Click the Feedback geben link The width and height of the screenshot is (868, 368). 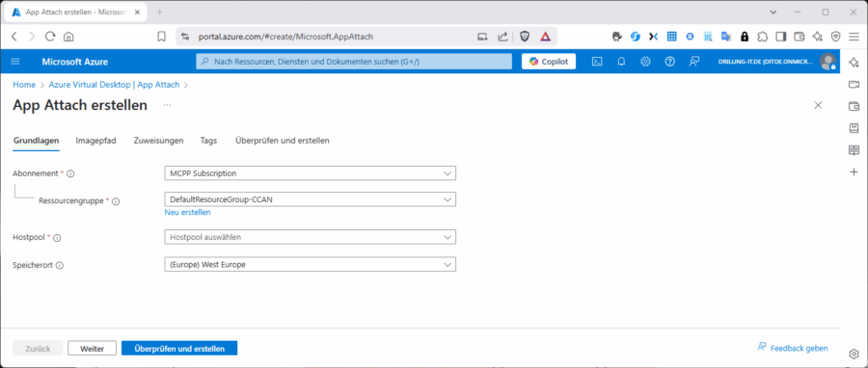(793, 348)
